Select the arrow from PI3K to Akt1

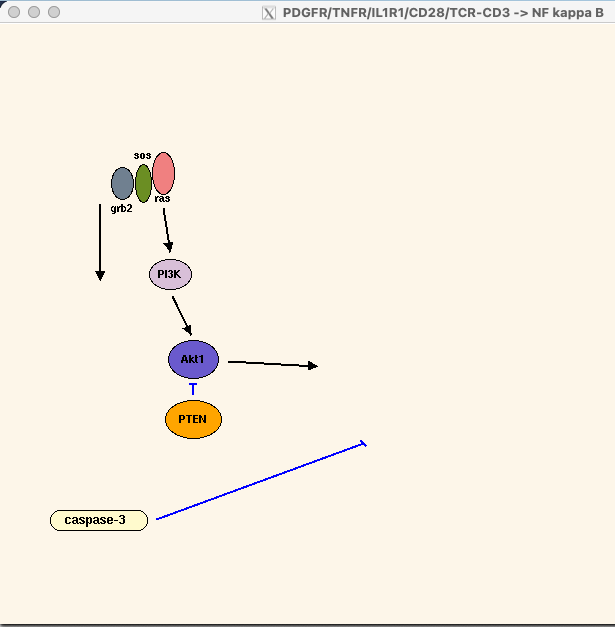click(x=181, y=315)
